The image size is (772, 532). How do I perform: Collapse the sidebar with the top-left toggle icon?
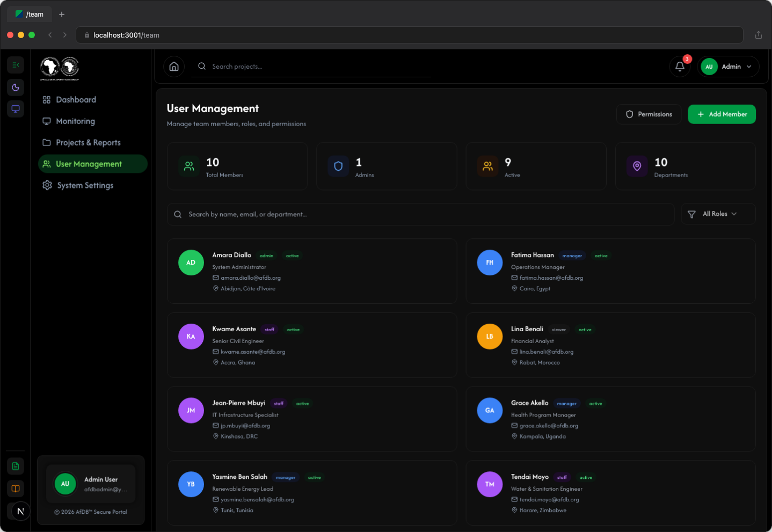point(16,65)
